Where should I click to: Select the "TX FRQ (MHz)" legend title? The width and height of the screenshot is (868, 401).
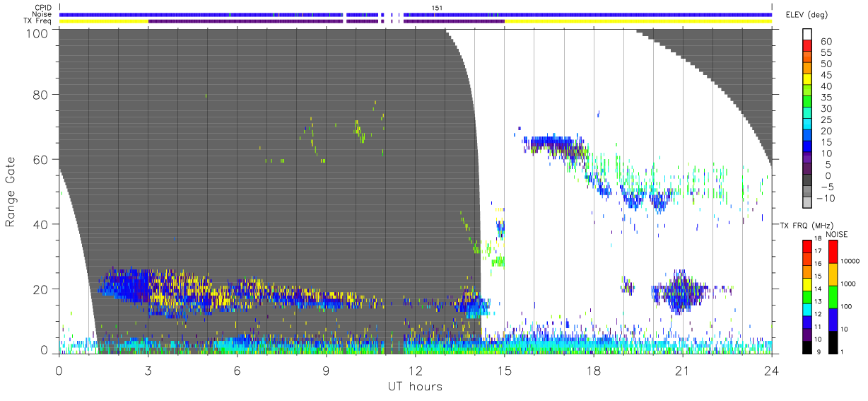tap(807, 226)
